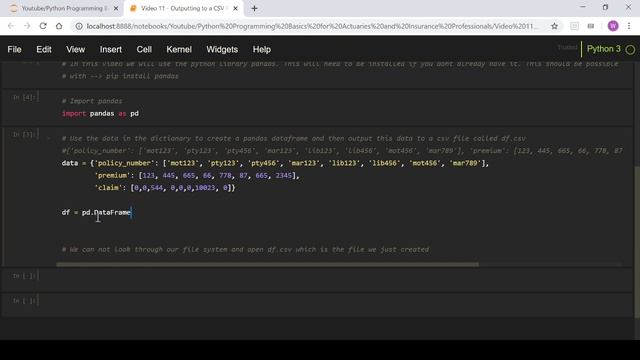
Task: Open the browser home page
Action: [x=59, y=26]
